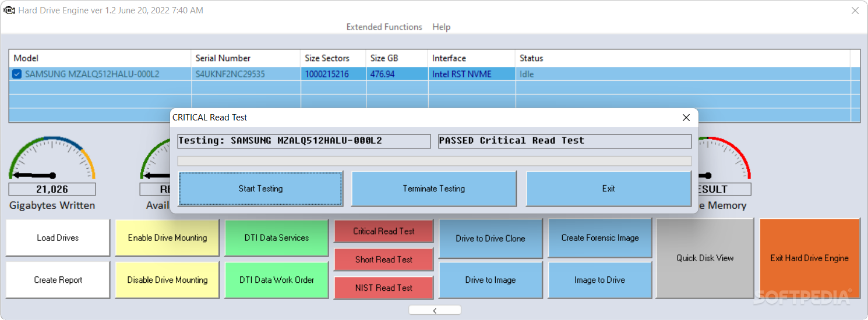Start Drive to Drive Clone
Screen dimensions: 868x320
491,238
